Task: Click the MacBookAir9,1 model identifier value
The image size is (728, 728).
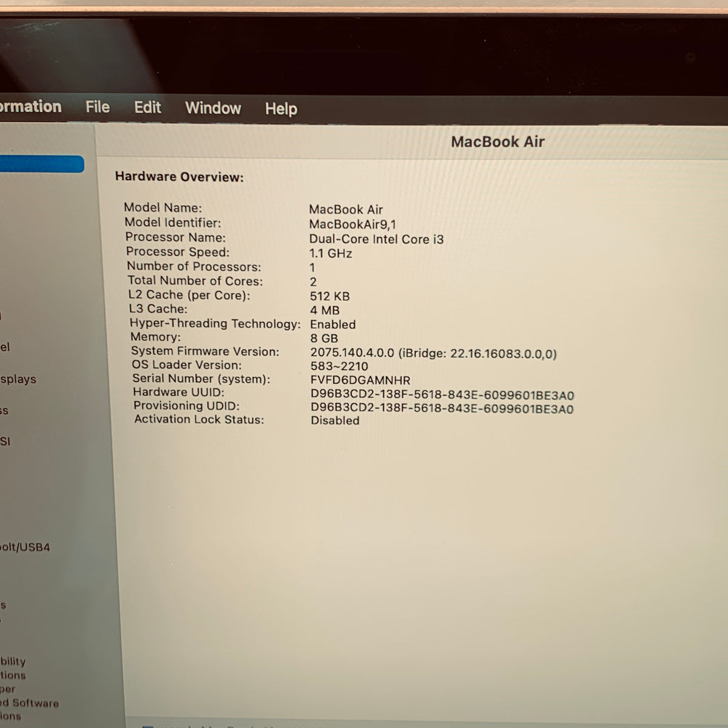Action: [352, 224]
